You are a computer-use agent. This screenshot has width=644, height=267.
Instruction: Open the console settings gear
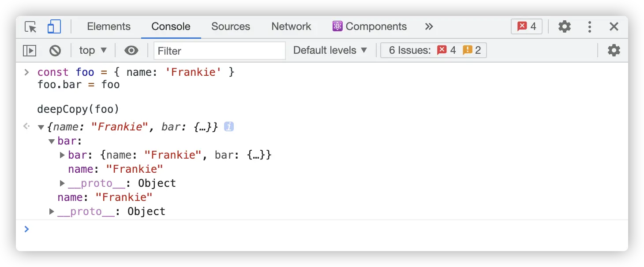(614, 50)
